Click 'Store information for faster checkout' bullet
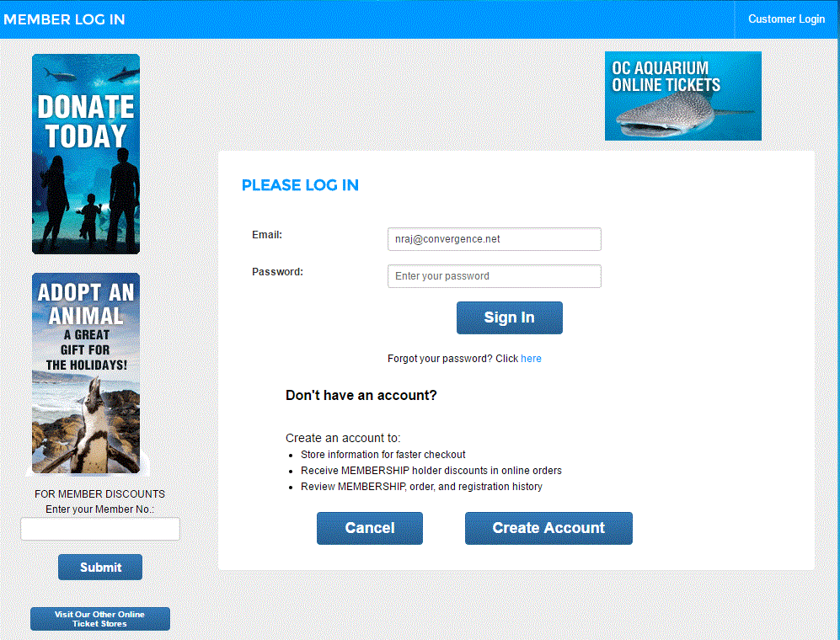This screenshot has width=840, height=640. pos(383,454)
